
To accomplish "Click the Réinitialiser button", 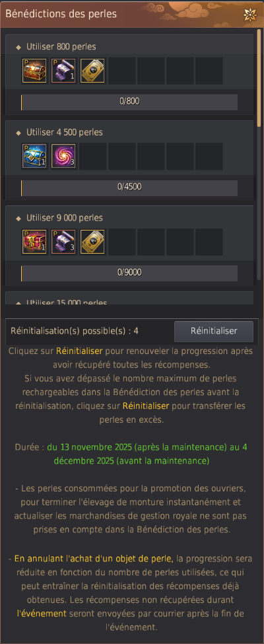I will [213, 331].
